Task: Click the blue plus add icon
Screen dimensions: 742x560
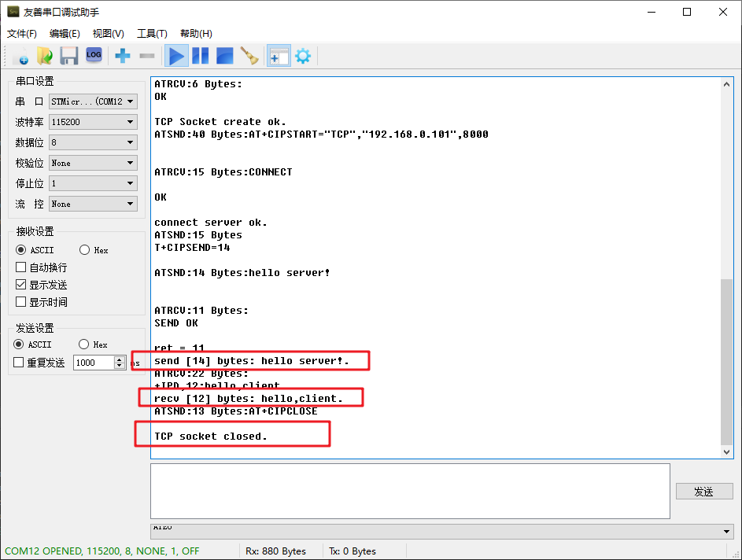Action: coord(123,56)
